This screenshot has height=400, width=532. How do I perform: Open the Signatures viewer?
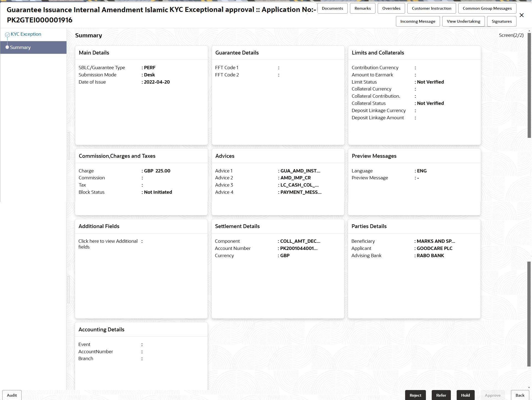tap(502, 21)
